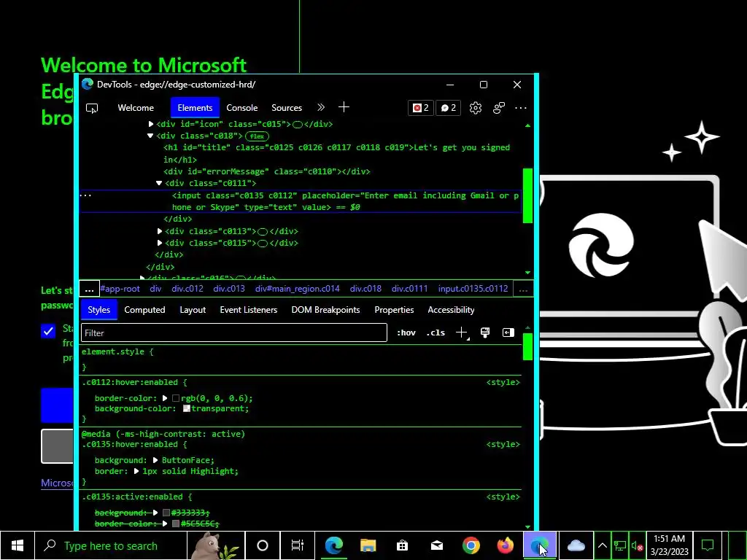Expand the div class="c0113" node
This screenshot has height=560, width=747.
160,231
